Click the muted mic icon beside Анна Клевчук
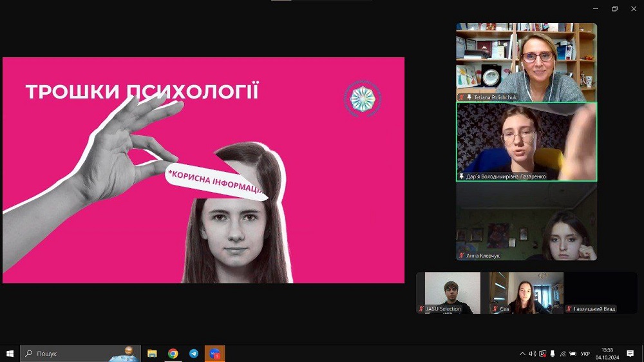Image resolution: width=644 pixels, height=362 pixels. [x=461, y=256]
